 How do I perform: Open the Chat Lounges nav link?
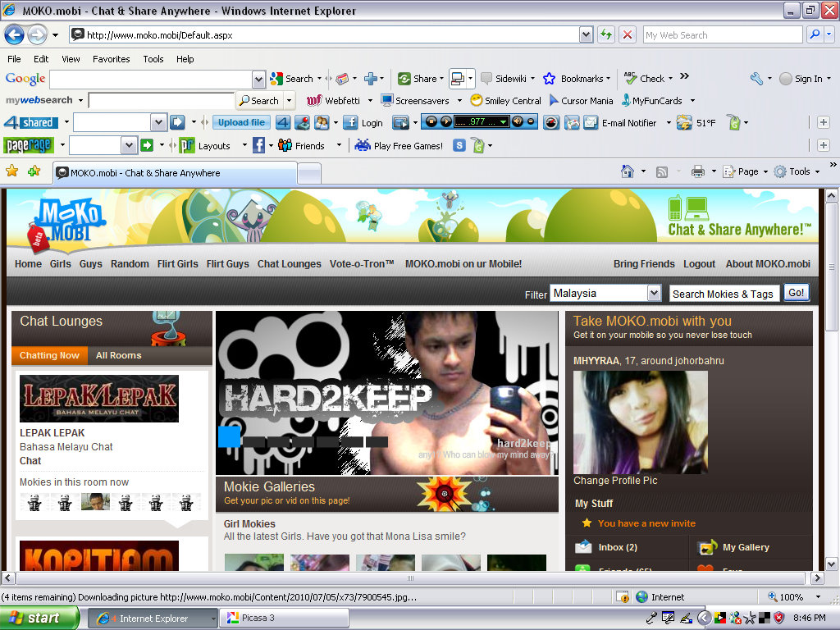290,263
